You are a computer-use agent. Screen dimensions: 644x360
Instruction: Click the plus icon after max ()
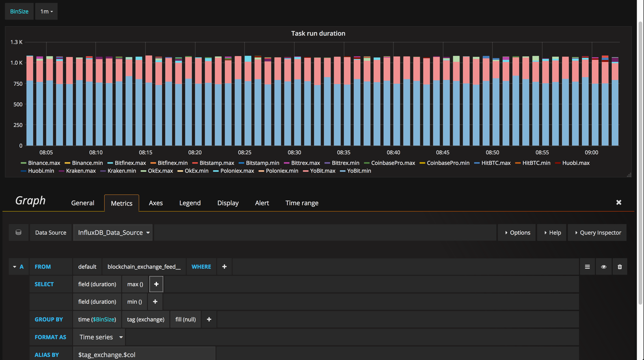(156, 284)
